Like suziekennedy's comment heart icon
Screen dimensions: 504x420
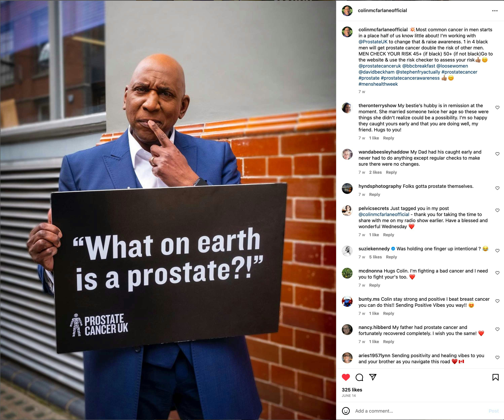tap(497, 251)
